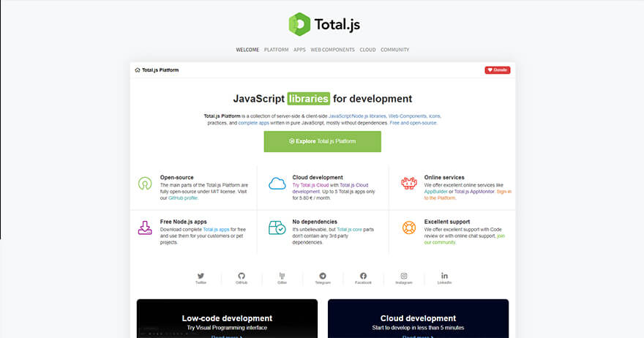The height and width of the screenshot is (338, 644).
Task: Click the green Explore Total.js Platform button
Action: pos(322,141)
